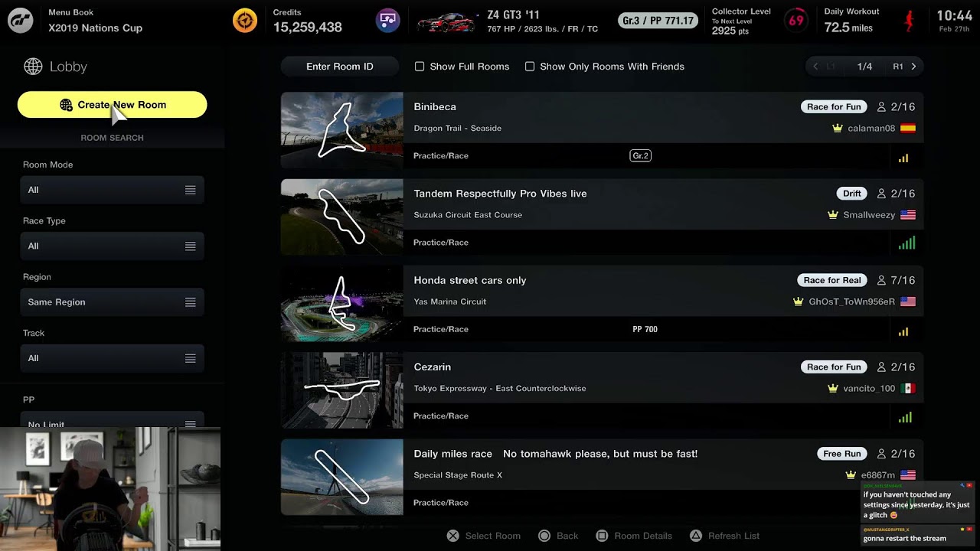This screenshot has width=980, height=551.
Task: Open the Suzuka Circuit East Course thumbnail
Action: [341, 217]
